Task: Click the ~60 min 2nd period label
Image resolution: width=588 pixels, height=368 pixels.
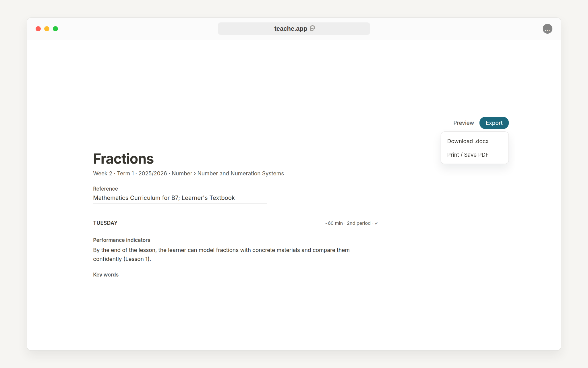Action: (x=348, y=223)
